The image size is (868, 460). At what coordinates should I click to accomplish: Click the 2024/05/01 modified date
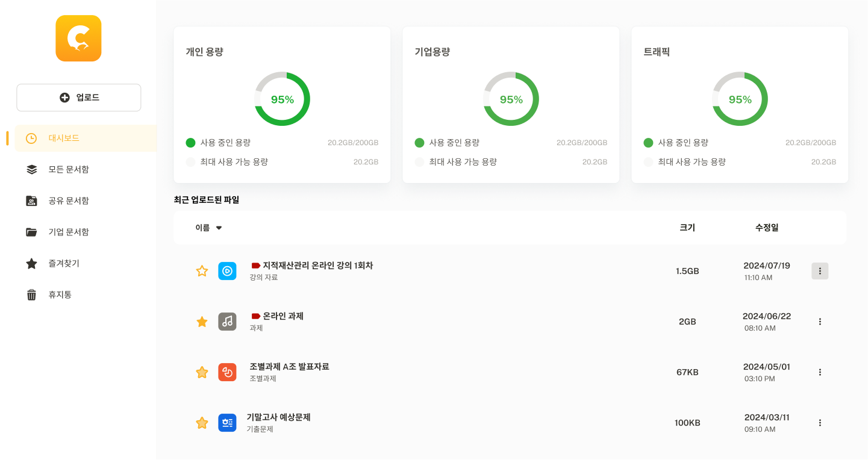click(x=767, y=367)
